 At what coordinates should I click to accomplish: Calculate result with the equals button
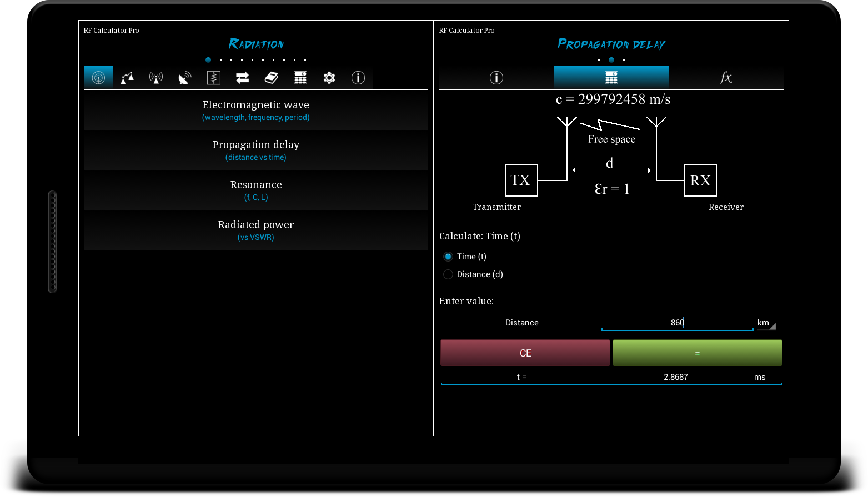[698, 353]
